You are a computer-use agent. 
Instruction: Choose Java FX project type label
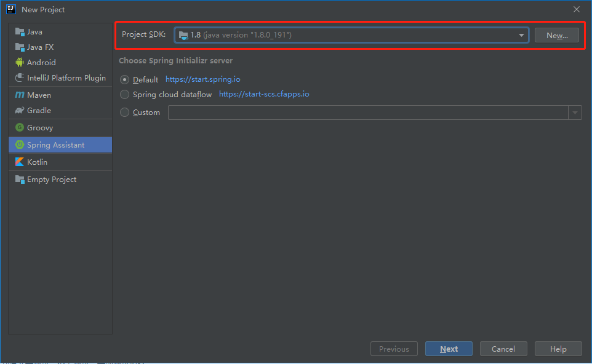[x=41, y=47]
